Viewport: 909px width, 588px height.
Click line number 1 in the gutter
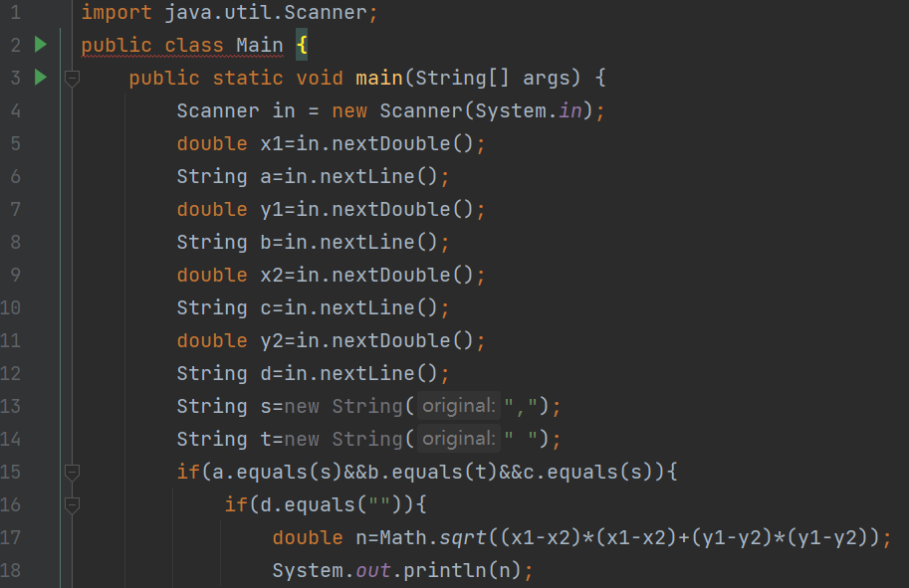point(16,12)
